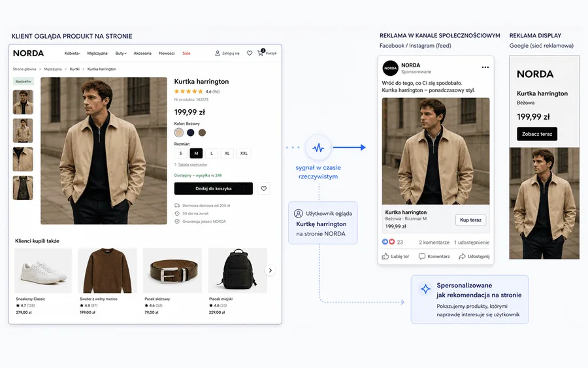Screen dimensions: 588x368
Task: Add the jacket to wishlist via heart button
Action: click(264, 189)
